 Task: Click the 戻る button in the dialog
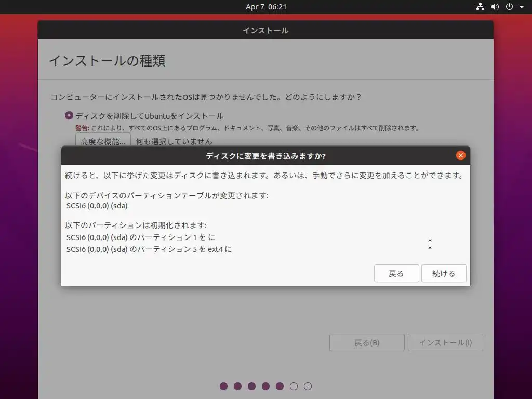click(396, 273)
